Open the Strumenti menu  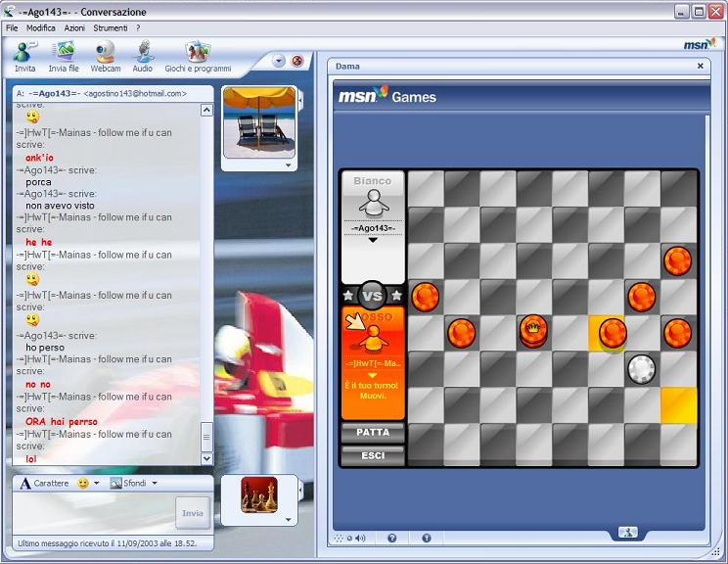coord(110,28)
